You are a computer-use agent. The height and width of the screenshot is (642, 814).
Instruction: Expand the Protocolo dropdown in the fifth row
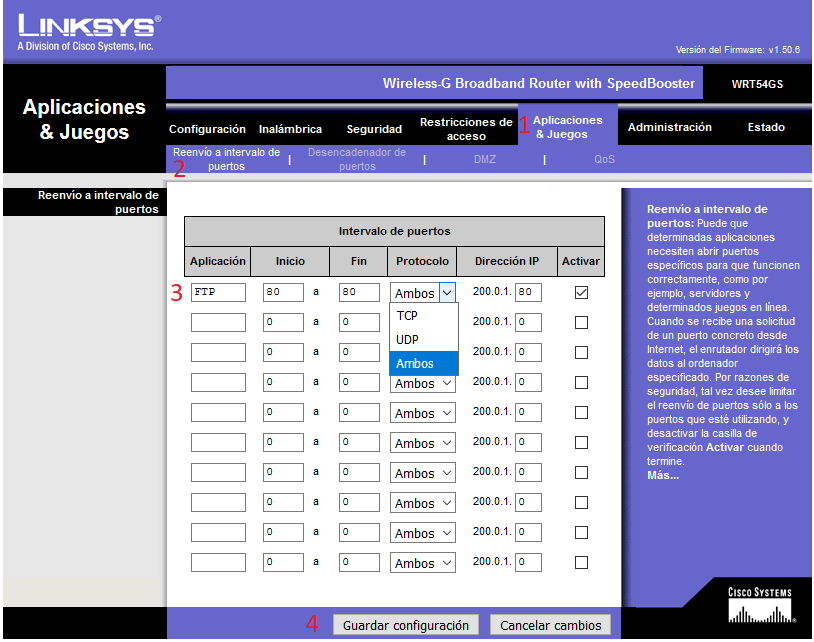pos(423,413)
